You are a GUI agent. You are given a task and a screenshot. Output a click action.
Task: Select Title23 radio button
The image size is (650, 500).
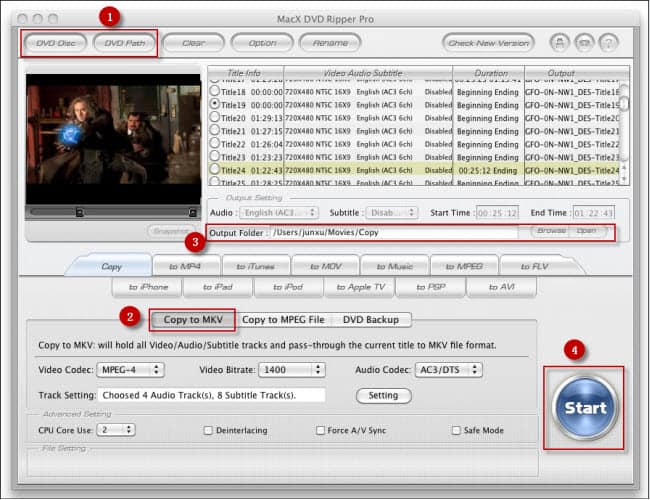click(x=215, y=156)
